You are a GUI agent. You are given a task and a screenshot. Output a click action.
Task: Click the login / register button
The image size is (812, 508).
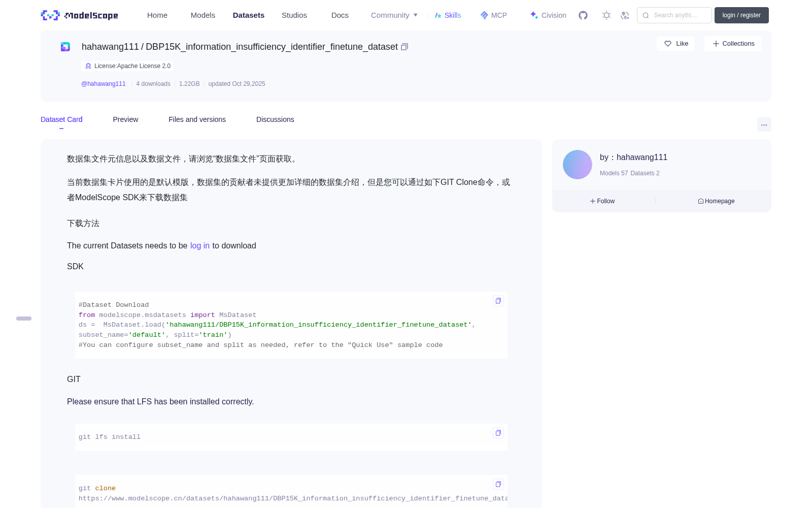(741, 15)
